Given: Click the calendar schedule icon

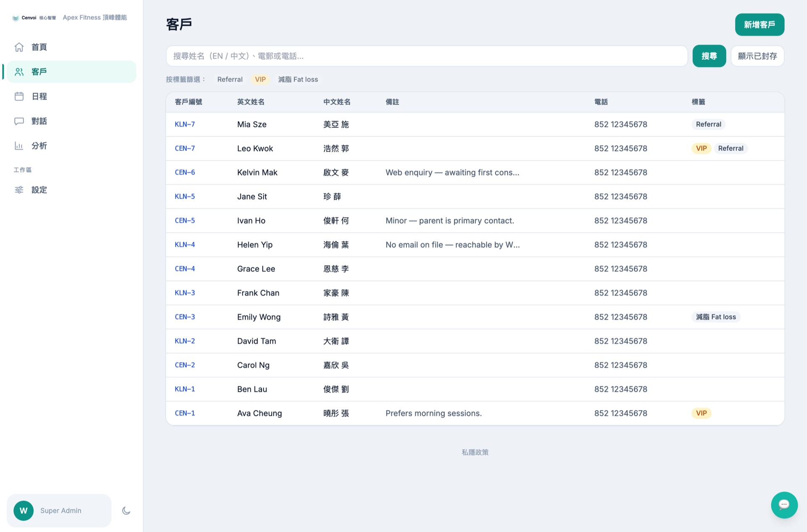Looking at the screenshot, I should point(19,96).
